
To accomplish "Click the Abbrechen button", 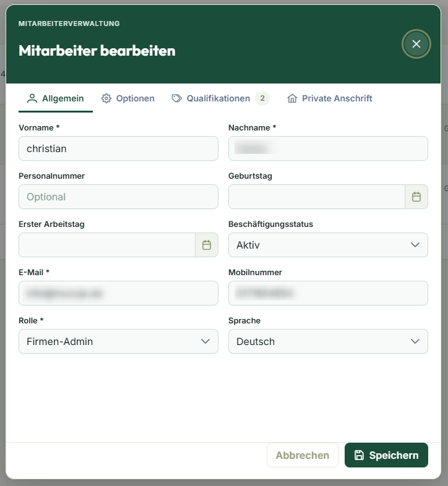I will pyautogui.click(x=302, y=455).
